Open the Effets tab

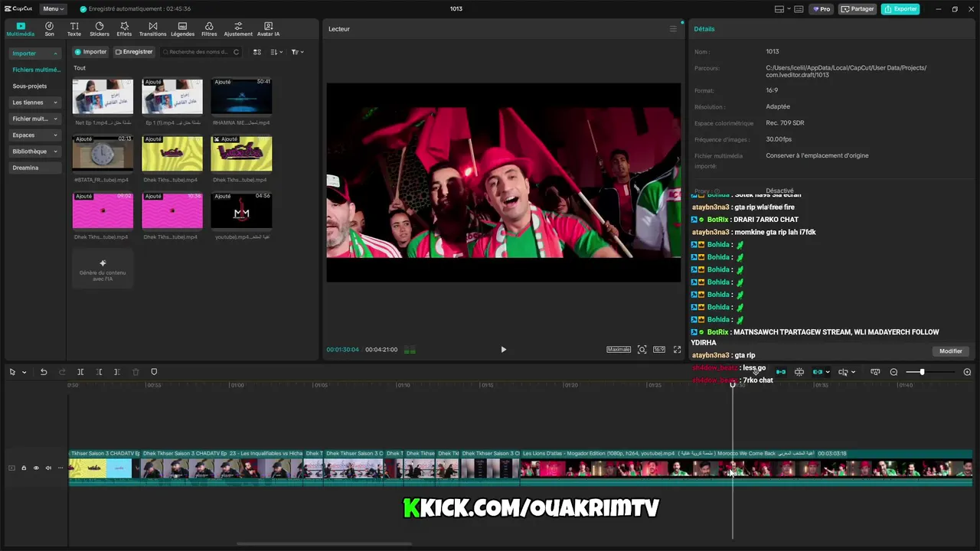pyautogui.click(x=124, y=29)
